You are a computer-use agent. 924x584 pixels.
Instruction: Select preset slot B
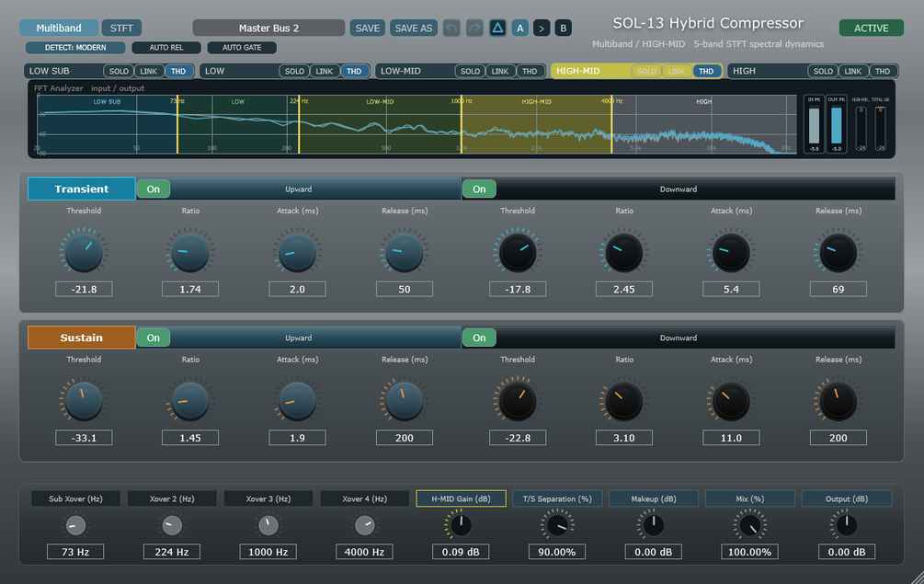[564, 28]
